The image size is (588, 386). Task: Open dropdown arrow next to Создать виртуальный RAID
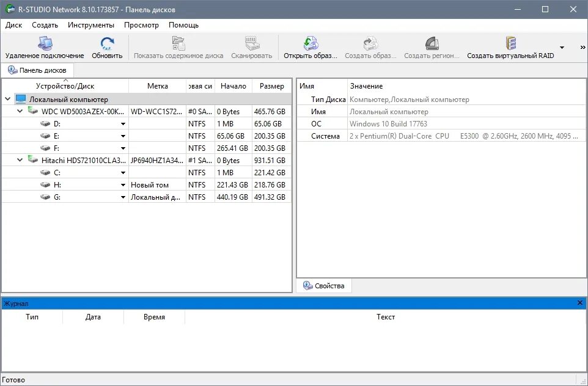coord(562,48)
